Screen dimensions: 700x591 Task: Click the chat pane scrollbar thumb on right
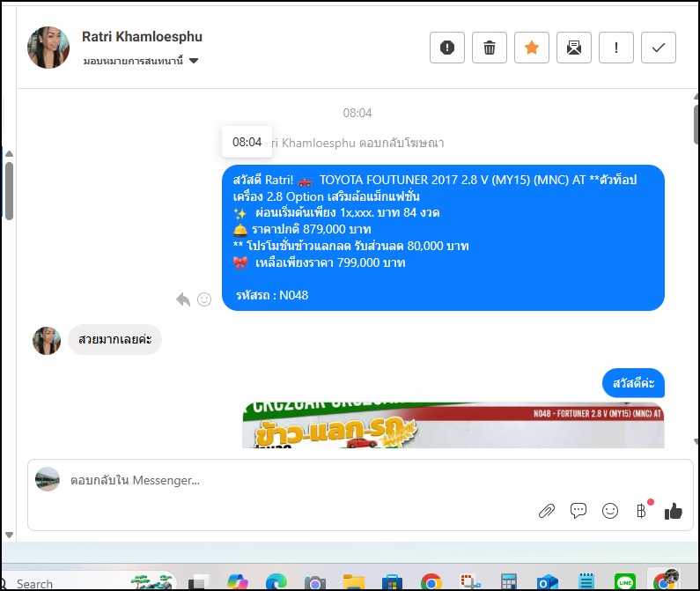(696, 125)
